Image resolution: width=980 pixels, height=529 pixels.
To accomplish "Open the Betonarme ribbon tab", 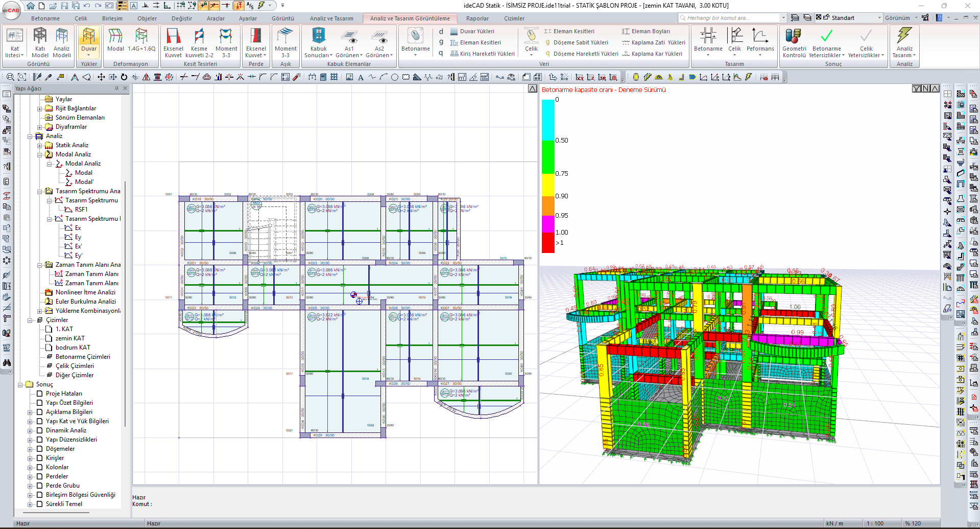I will 45,18.
